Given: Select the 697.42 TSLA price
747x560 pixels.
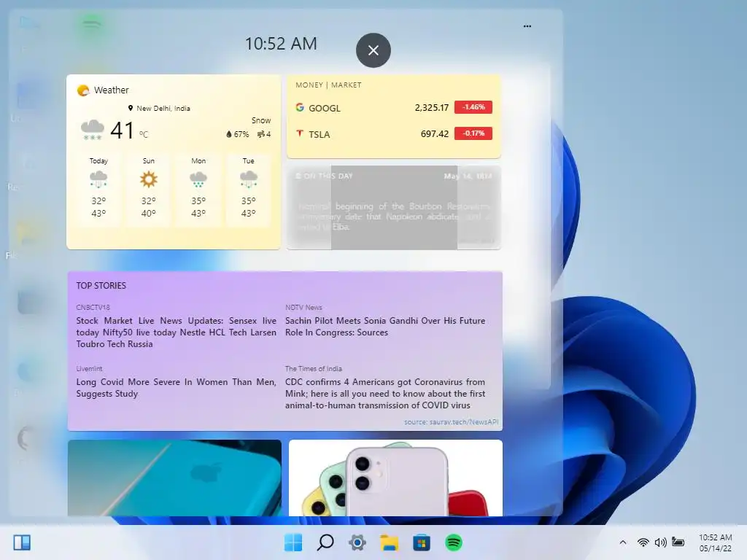Looking at the screenshot, I should pyautogui.click(x=435, y=134).
